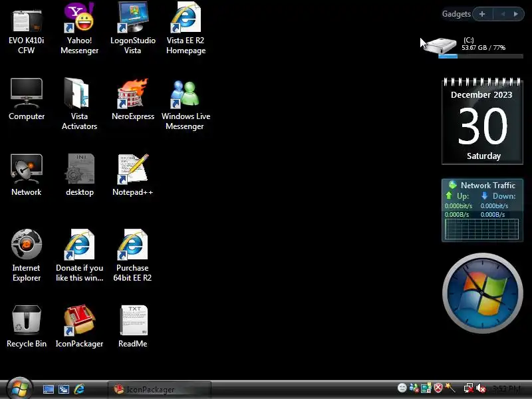The image size is (532, 399).
Task: Click the '53.67 GB / 77%' drive text
Action: point(483,48)
